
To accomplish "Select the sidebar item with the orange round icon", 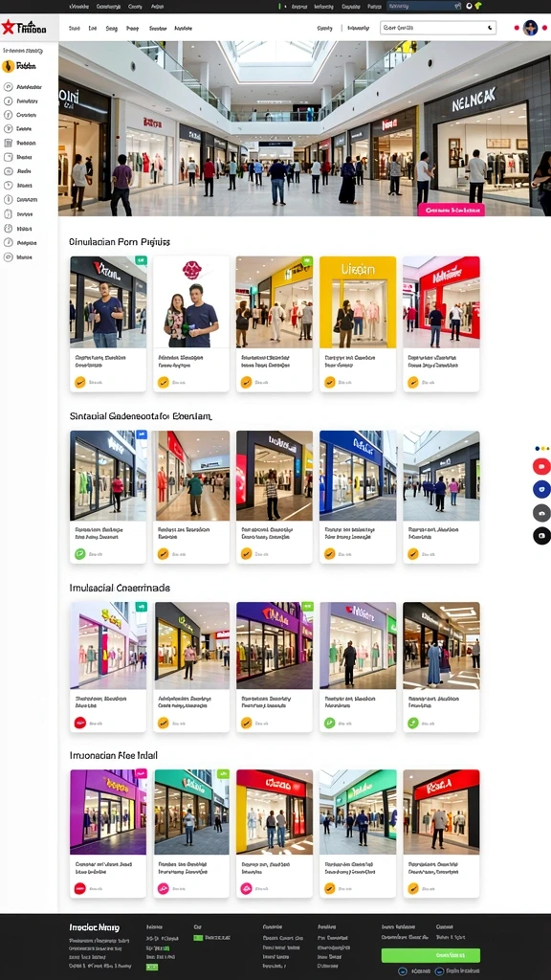I will (x=19, y=66).
